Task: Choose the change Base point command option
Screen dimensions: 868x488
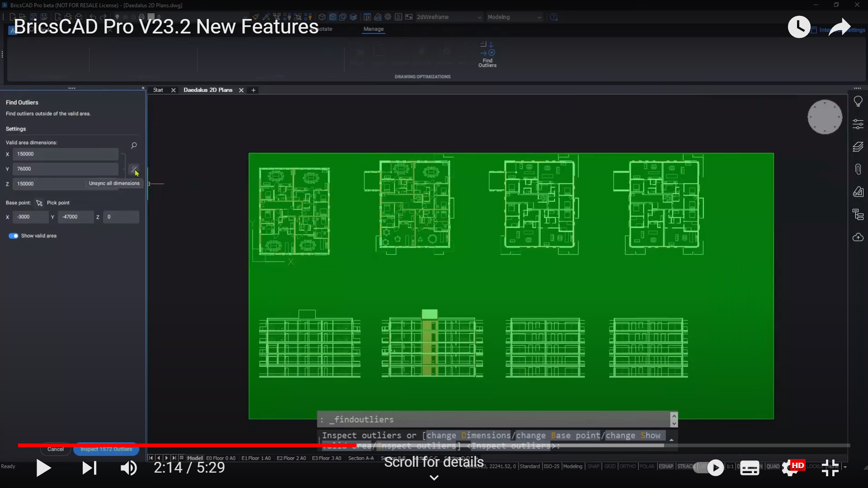Action: (x=558, y=436)
